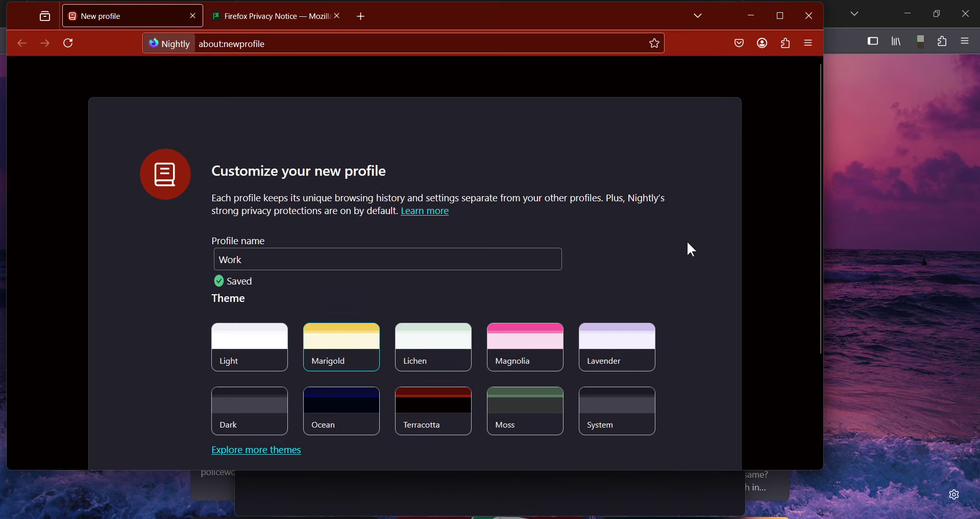The image size is (980, 519).
Task: Expand the list all tabs dropdown
Action: pyautogui.click(x=698, y=16)
